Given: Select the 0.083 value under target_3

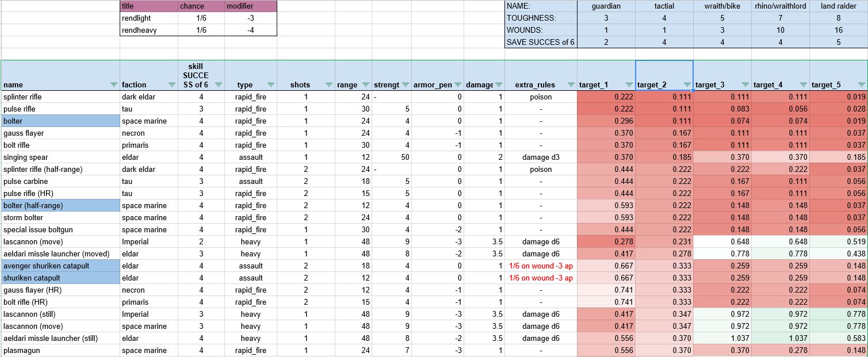Looking at the screenshot, I should (x=722, y=109).
